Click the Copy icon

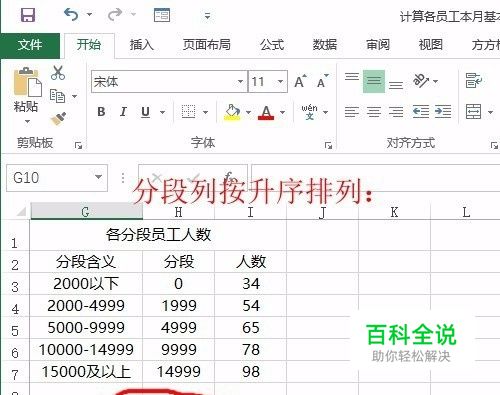(x=57, y=96)
